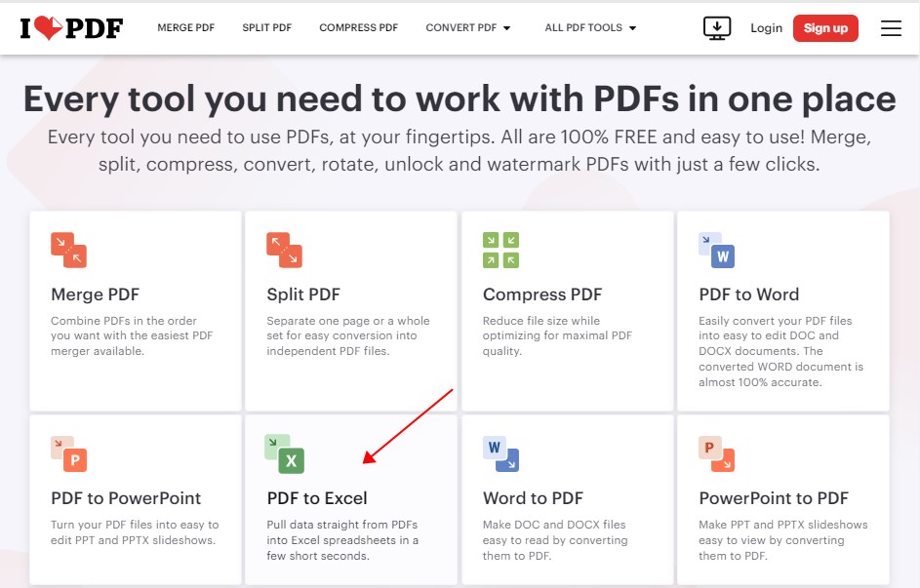The height and width of the screenshot is (588, 920).
Task: Open Split PDF in navigation bar
Action: 267,27
